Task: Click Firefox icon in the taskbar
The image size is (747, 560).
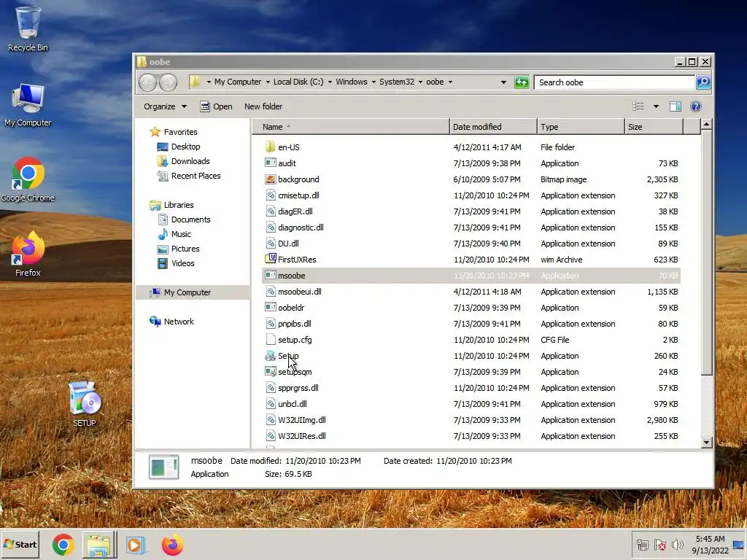Action: (x=172, y=545)
